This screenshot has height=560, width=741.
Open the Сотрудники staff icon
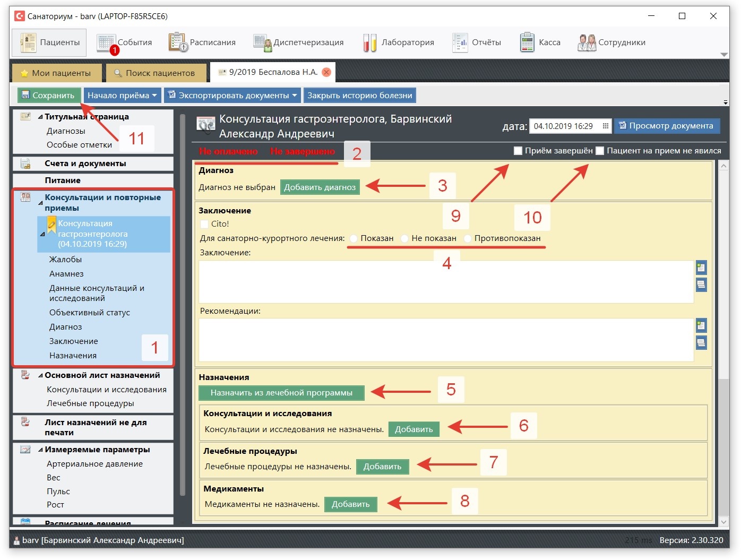(587, 42)
